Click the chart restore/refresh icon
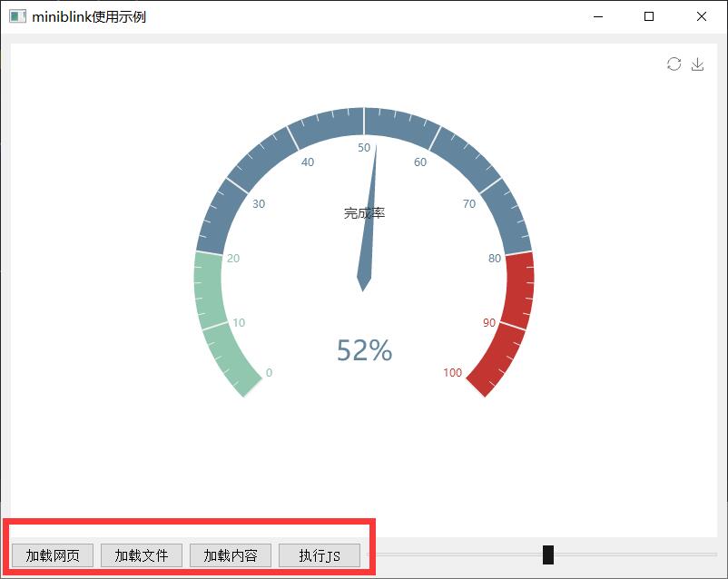728x579 pixels. [x=674, y=64]
